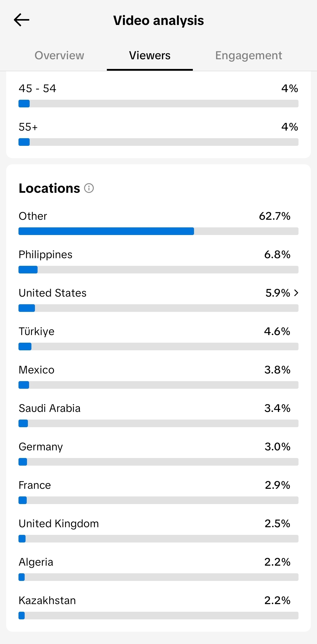Switch to the Engagement tab
This screenshot has width=317, height=644.
(249, 55)
